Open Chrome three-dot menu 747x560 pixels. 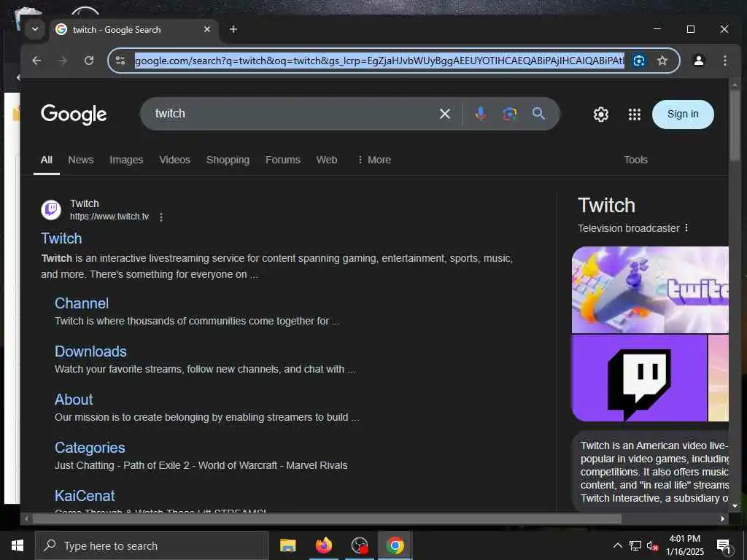tap(724, 61)
